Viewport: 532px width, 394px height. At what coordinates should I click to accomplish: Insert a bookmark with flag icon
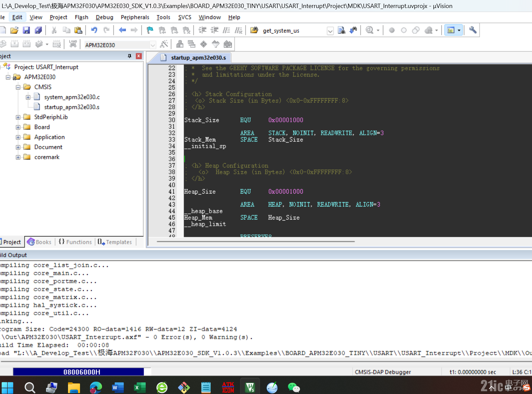pyautogui.click(x=150, y=30)
